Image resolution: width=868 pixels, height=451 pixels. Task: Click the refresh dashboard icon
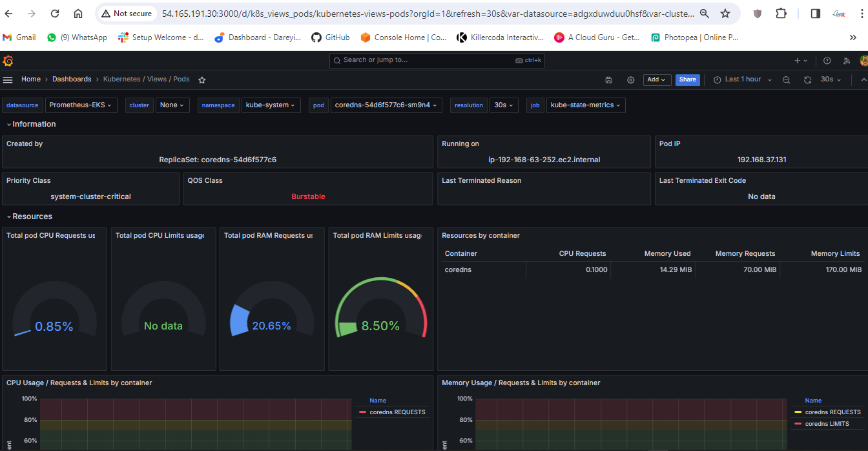point(807,79)
